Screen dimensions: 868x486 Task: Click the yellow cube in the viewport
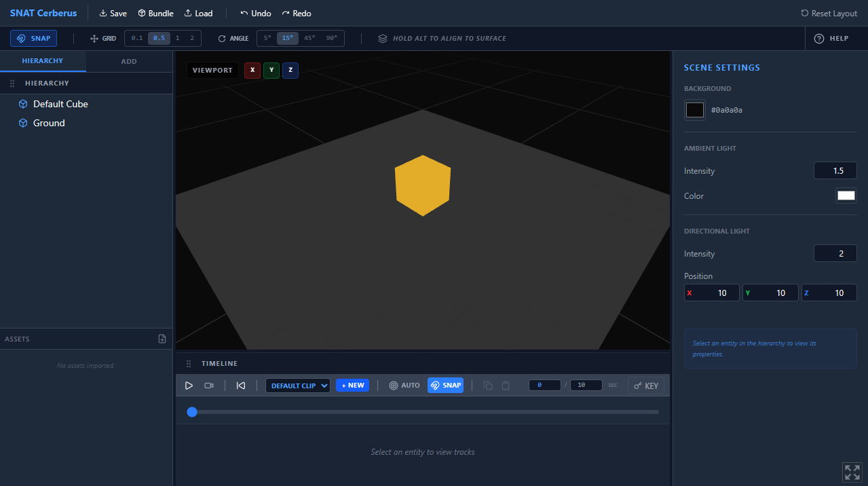[x=423, y=185]
